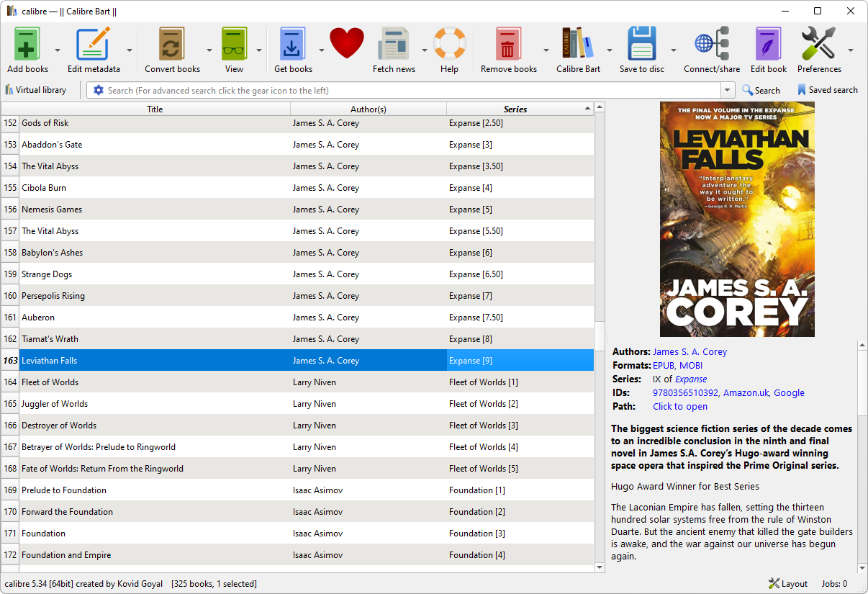Click the details panel scrollbar

coord(862,382)
